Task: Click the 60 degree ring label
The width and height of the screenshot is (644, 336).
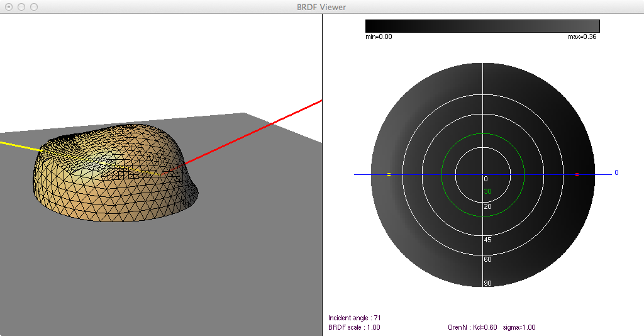Action: [487, 259]
